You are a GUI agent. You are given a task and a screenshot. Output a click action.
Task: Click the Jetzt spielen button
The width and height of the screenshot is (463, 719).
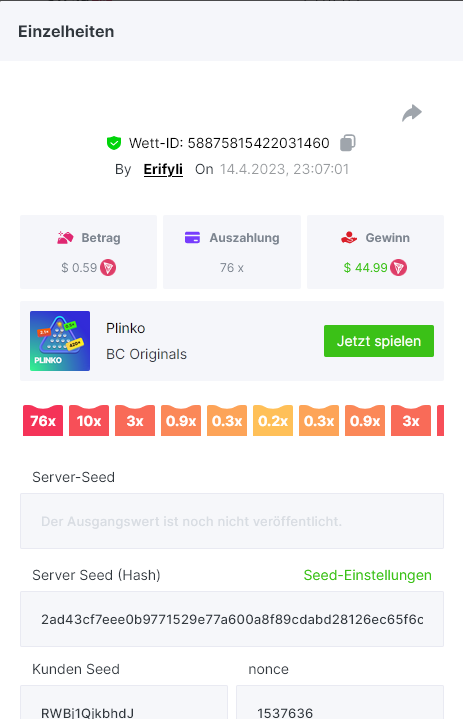tap(379, 341)
